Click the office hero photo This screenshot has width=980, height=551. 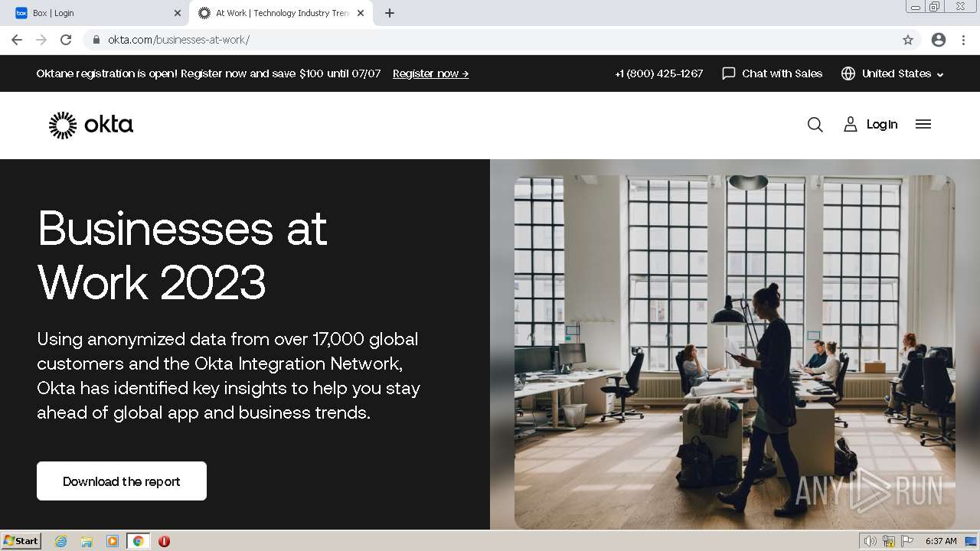734,352
